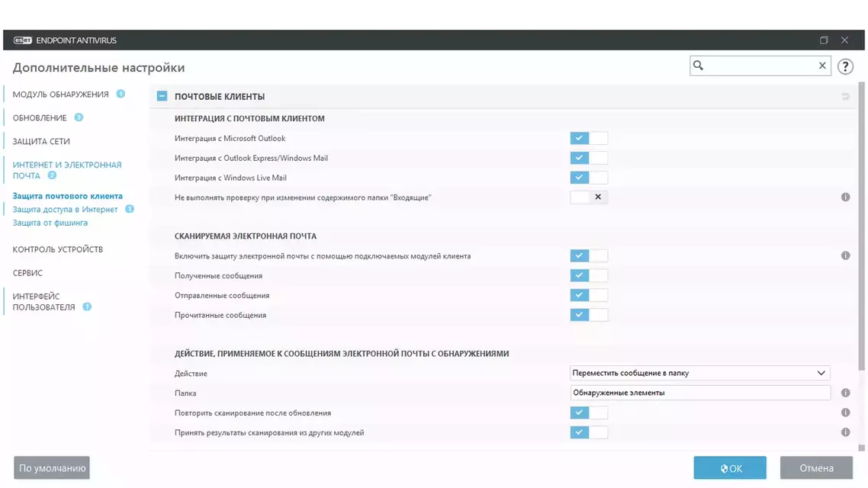Select Защита доступа в Интернет subsection
The height and width of the screenshot is (488, 868).
(66, 209)
